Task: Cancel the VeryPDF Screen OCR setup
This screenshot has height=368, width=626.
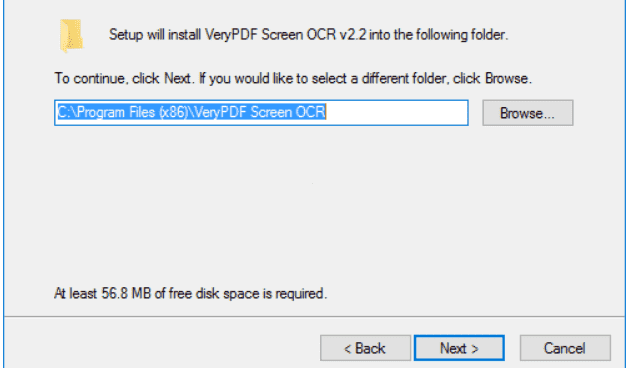Action: (x=565, y=348)
